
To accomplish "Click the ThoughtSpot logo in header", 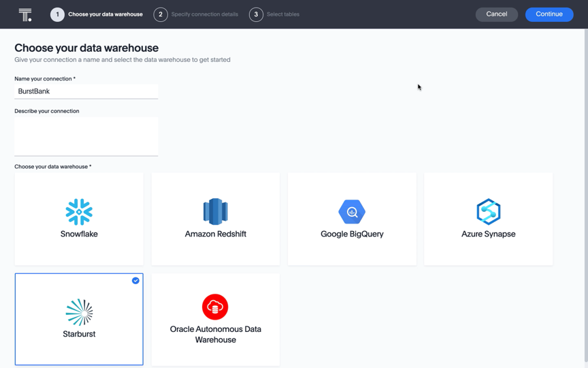I will 25,14.
